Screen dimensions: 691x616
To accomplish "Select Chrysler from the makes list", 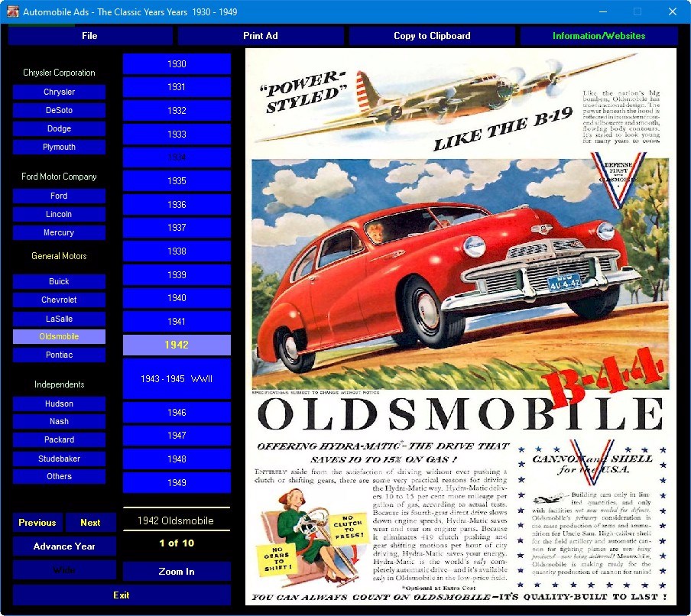I will pyautogui.click(x=59, y=92).
